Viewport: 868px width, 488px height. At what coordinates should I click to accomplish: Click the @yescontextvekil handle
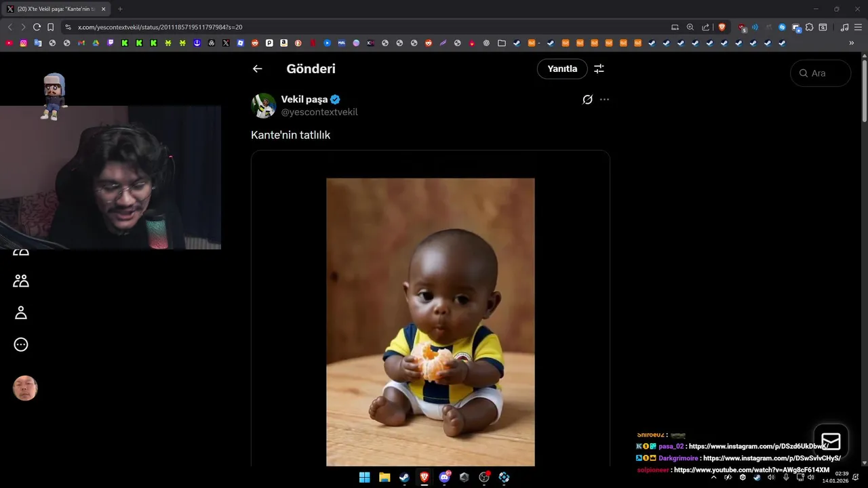click(319, 113)
